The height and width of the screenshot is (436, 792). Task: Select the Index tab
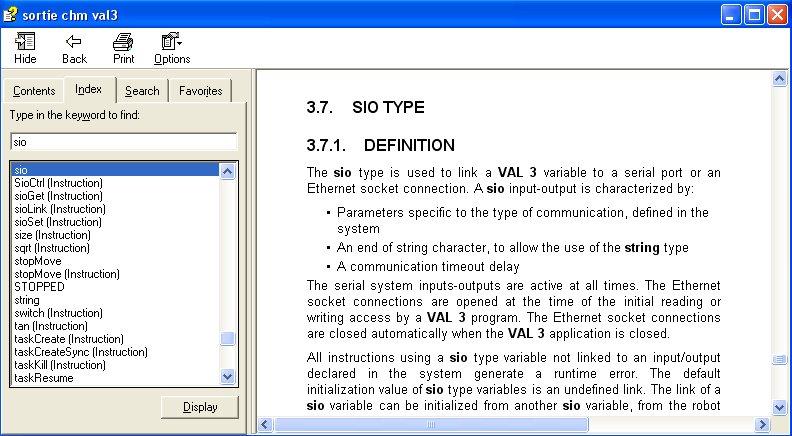(x=88, y=89)
